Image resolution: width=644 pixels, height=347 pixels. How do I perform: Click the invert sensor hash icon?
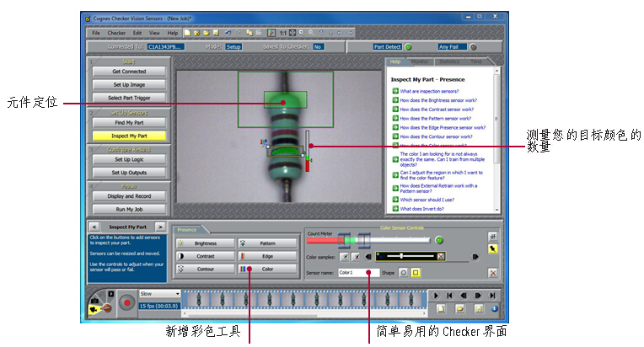[x=492, y=237]
